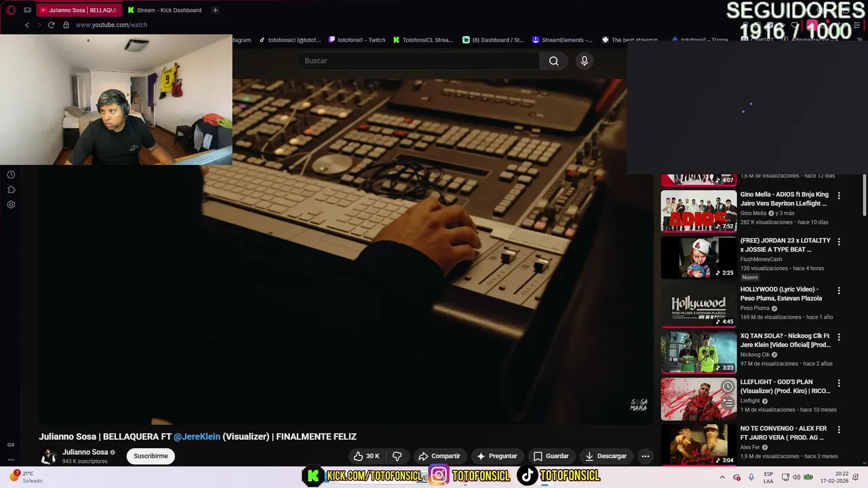Image resolution: width=868 pixels, height=488 pixels.
Task: Click the padlock site info icon
Action: tap(66, 25)
